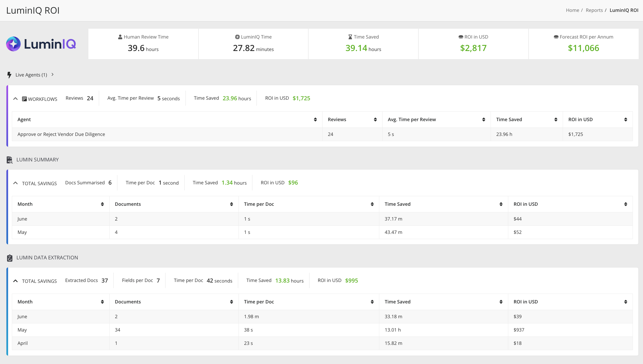Click the $18 ROI cell
Image resolution: width=643 pixels, height=364 pixels.
(570, 343)
